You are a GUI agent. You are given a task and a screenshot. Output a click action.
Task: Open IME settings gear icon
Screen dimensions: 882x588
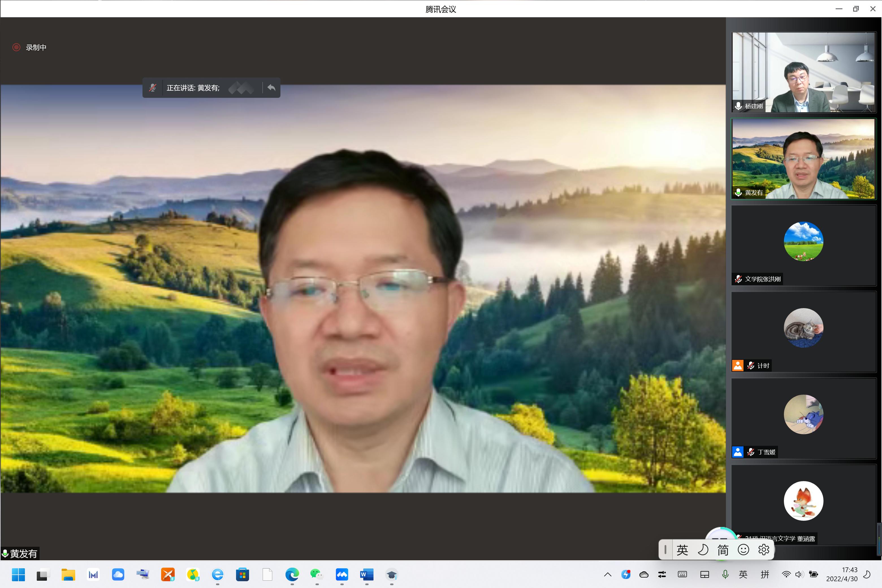[x=764, y=550]
